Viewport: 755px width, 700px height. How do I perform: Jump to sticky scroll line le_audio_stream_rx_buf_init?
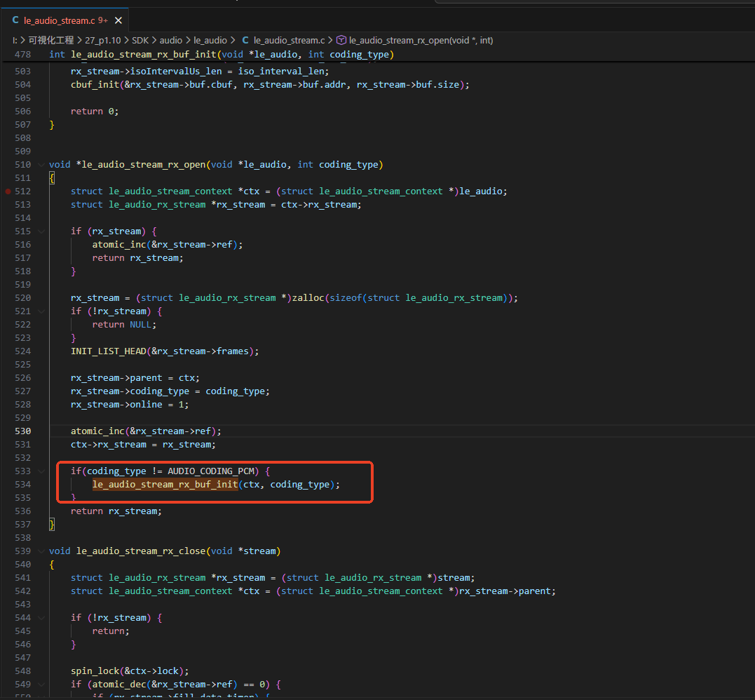222,55
